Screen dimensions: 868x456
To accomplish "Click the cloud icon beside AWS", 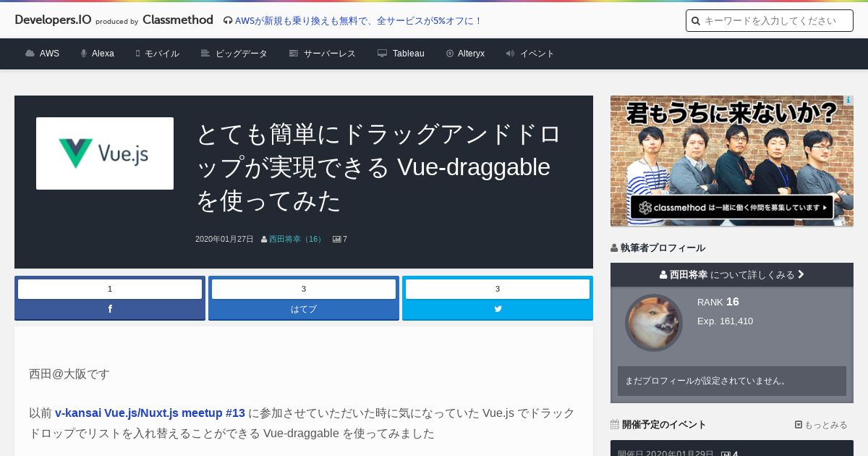I will pos(30,54).
